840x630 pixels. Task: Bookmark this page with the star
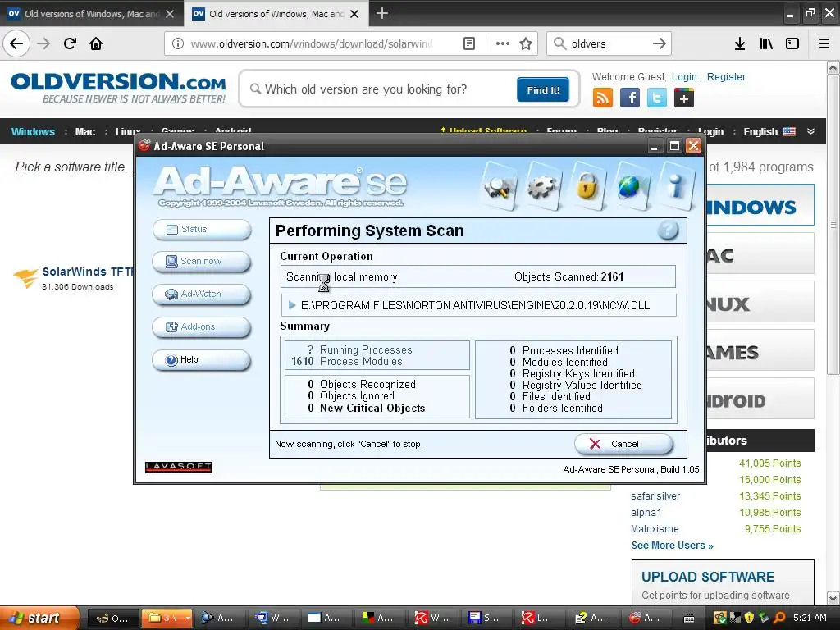[526, 43]
